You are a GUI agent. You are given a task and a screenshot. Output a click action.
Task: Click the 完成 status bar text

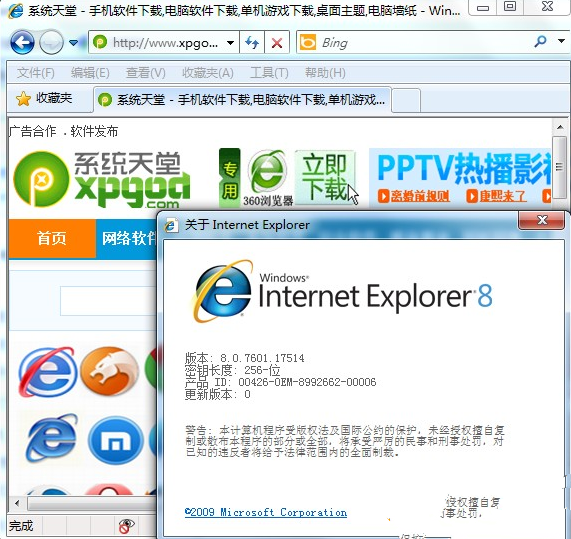click(x=21, y=526)
